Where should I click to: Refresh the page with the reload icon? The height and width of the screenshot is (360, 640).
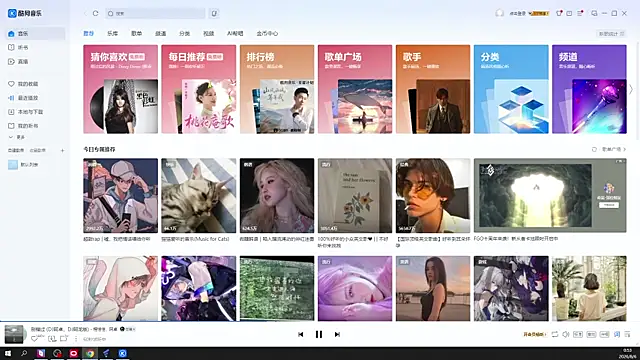coord(96,13)
